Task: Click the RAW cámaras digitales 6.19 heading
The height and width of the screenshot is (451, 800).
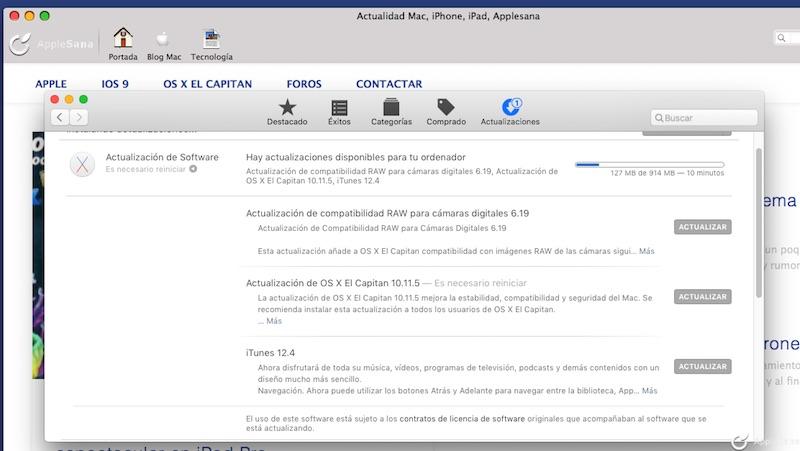Action: pos(387,213)
